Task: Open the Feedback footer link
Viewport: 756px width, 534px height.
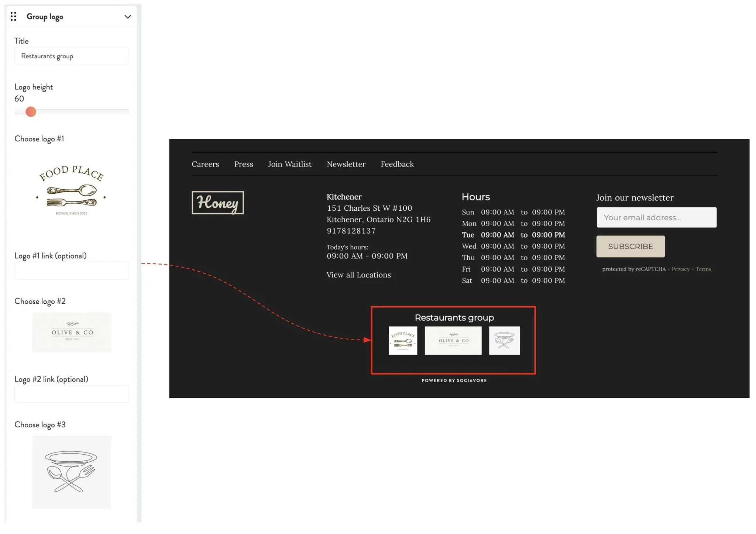Action: point(397,164)
